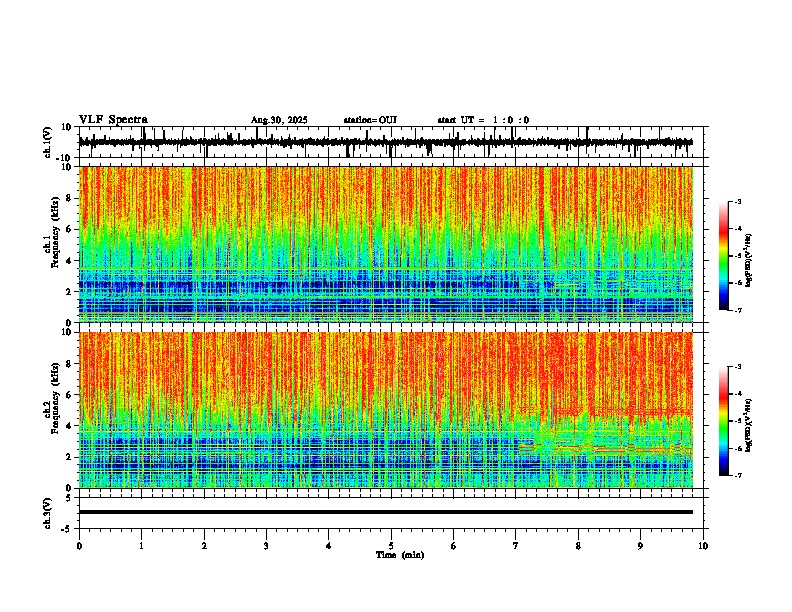Select the "start UT = 1 : 0 : 0" text
The width and height of the screenshot is (792, 612).
483,120
